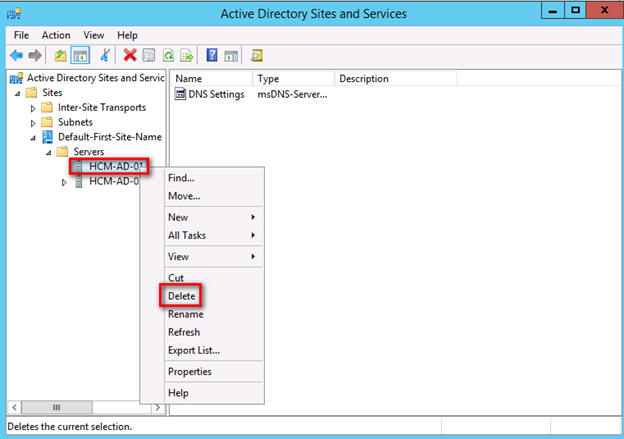624x439 pixels.
Task: Click the scissors Cut toolbar icon
Action: tap(105, 55)
